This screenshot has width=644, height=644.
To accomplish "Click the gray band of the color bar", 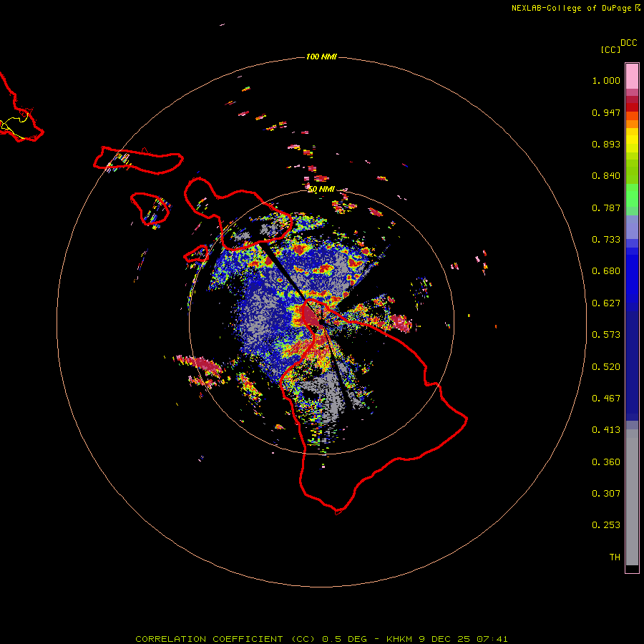I will (x=632, y=497).
